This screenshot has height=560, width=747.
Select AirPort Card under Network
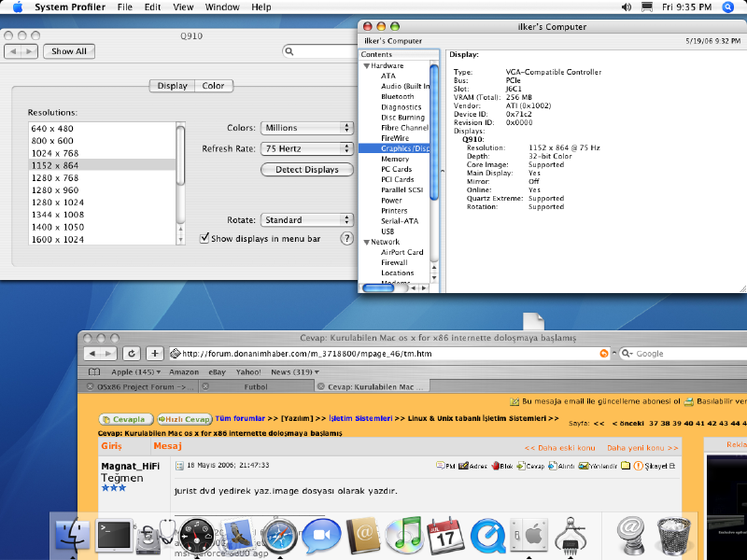point(402,252)
